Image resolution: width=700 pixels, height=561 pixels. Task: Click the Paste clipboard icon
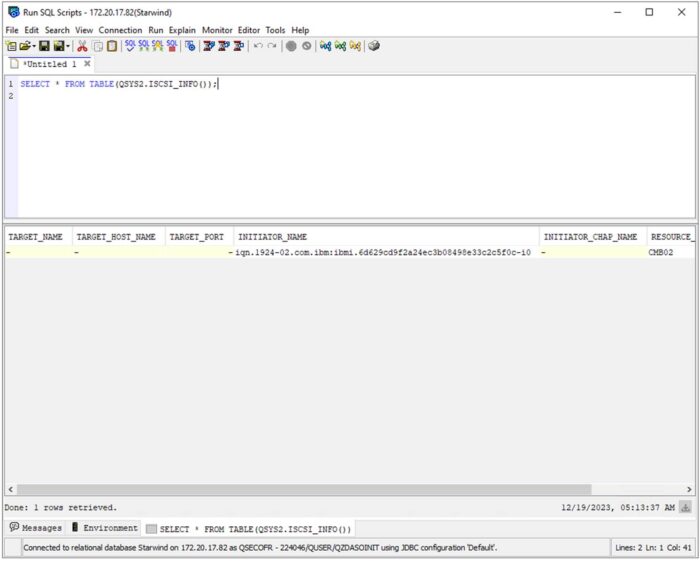click(112, 46)
